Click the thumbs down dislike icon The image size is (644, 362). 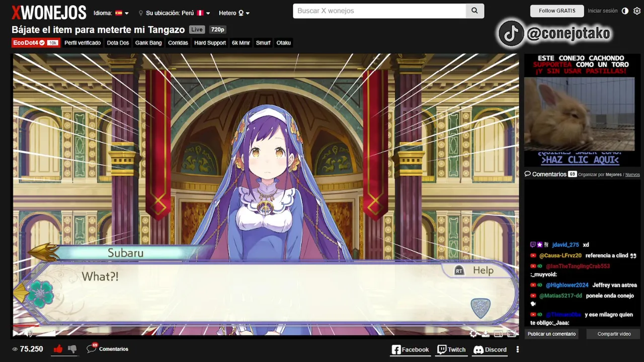(72, 348)
